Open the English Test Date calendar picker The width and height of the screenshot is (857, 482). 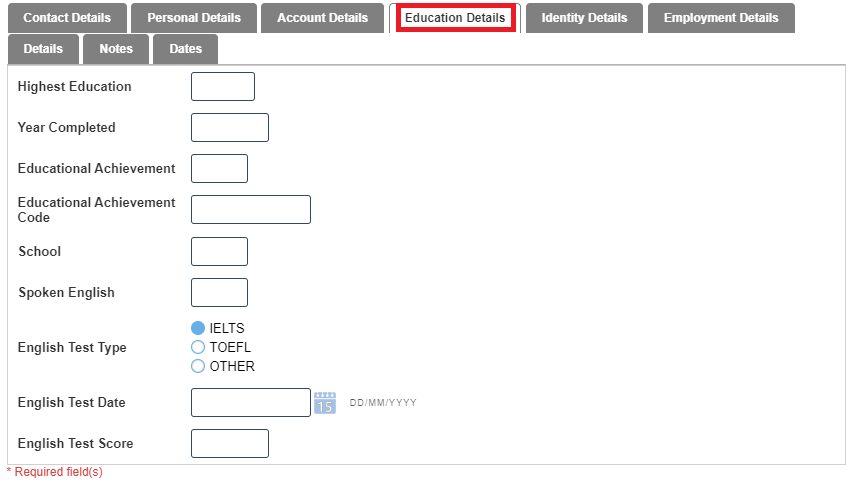[325, 403]
